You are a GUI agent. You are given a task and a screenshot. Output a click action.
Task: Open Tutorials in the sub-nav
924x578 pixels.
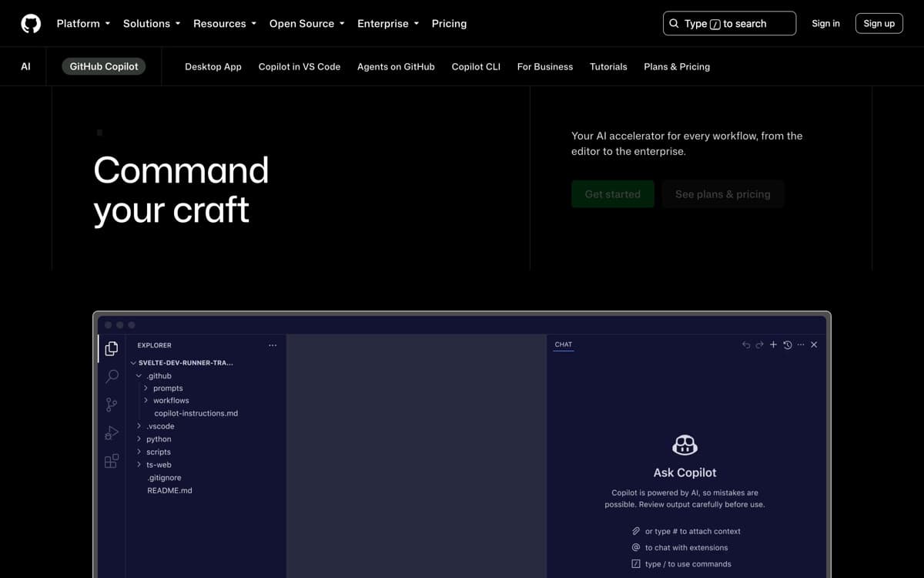pyautogui.click(x=608, y=66)
